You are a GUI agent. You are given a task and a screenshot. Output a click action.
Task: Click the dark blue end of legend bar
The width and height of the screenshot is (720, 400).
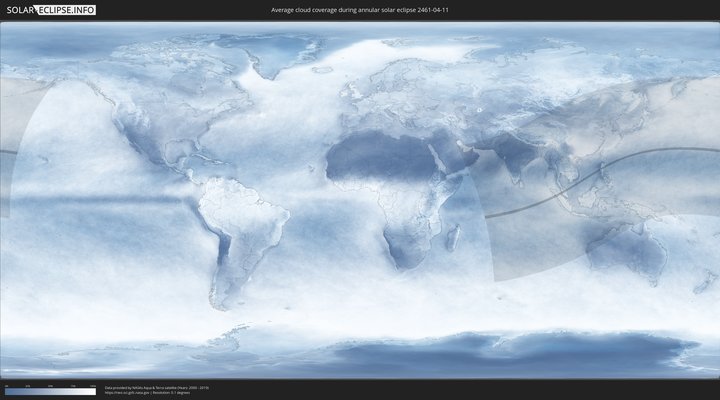tap(8, 392)
